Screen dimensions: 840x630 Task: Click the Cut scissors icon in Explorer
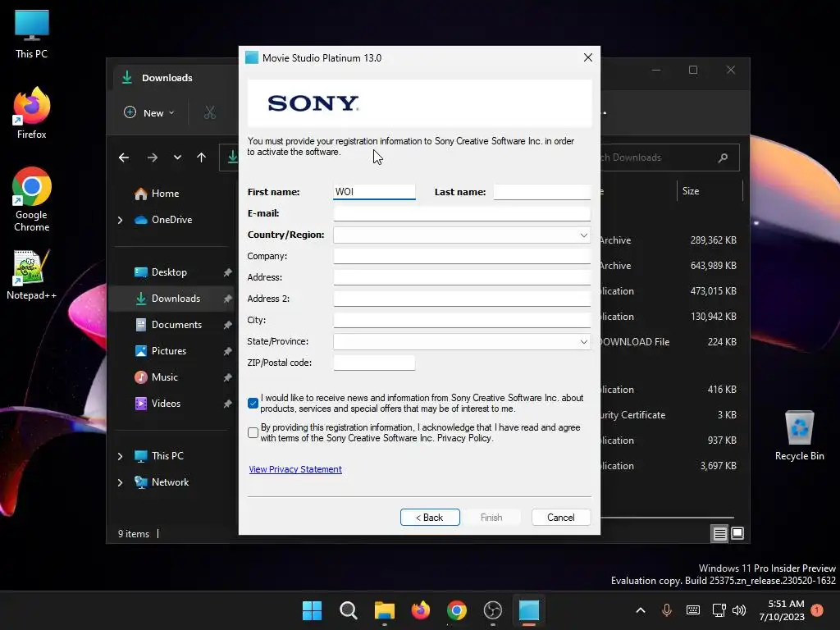click(x=209, y=112)
